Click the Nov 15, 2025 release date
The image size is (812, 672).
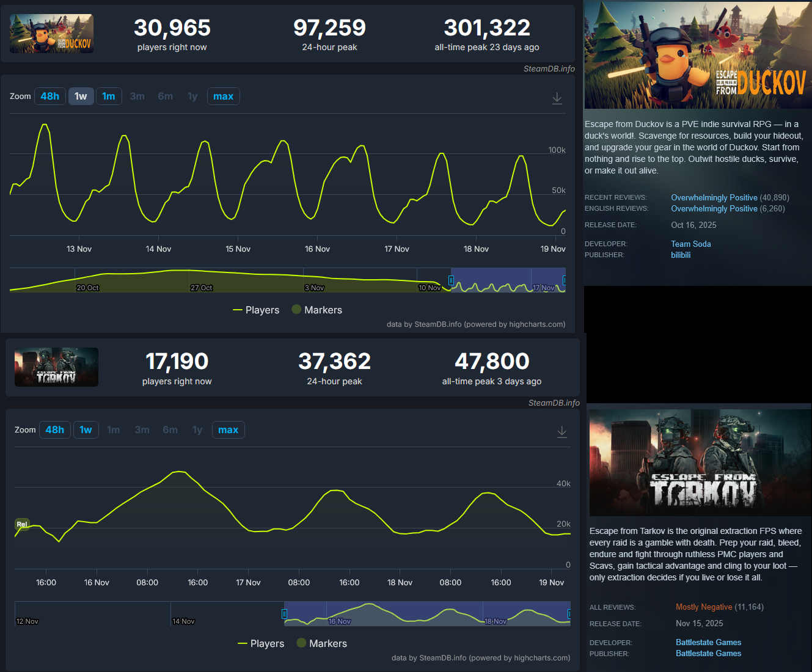(700, 624)
